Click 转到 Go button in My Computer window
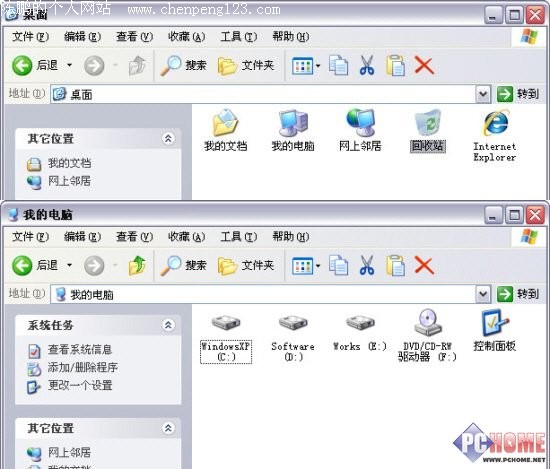 518,294
